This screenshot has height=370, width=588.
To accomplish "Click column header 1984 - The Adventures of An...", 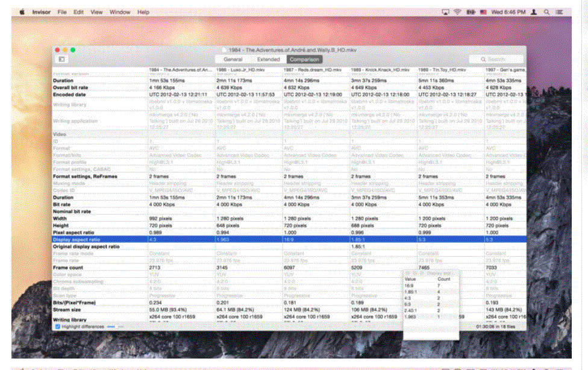I will [x=181, y=70].
